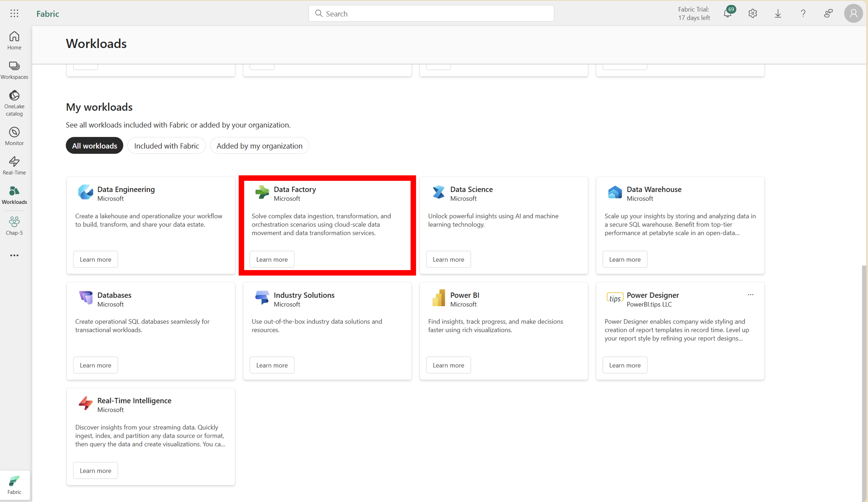This screenshot has width=868, height=502.
Task: Open the notifications bell
Action: coord(728,13)
